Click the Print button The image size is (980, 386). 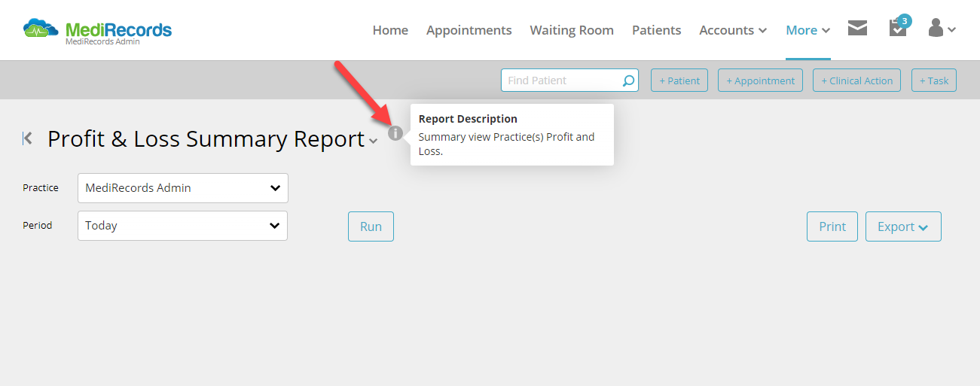832,226
